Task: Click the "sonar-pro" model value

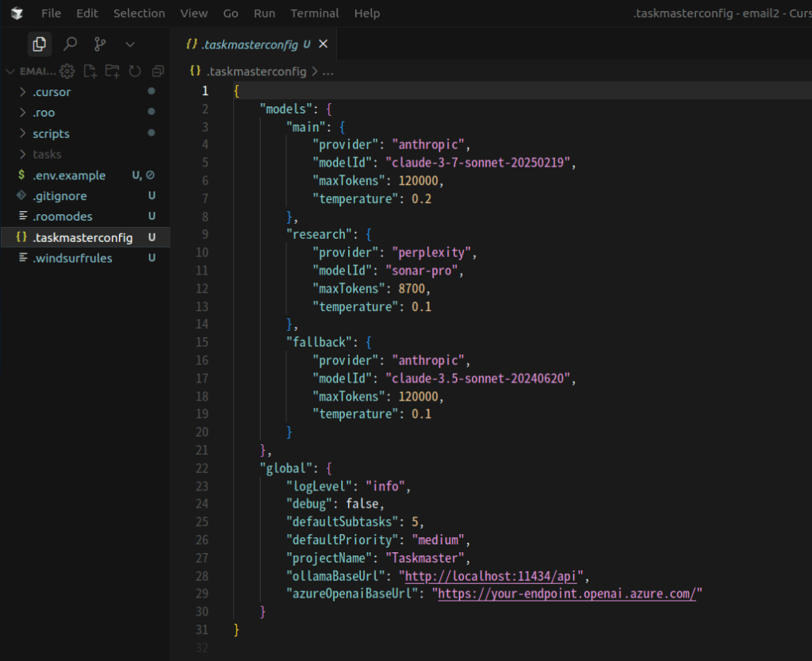Action: (422, 271)
